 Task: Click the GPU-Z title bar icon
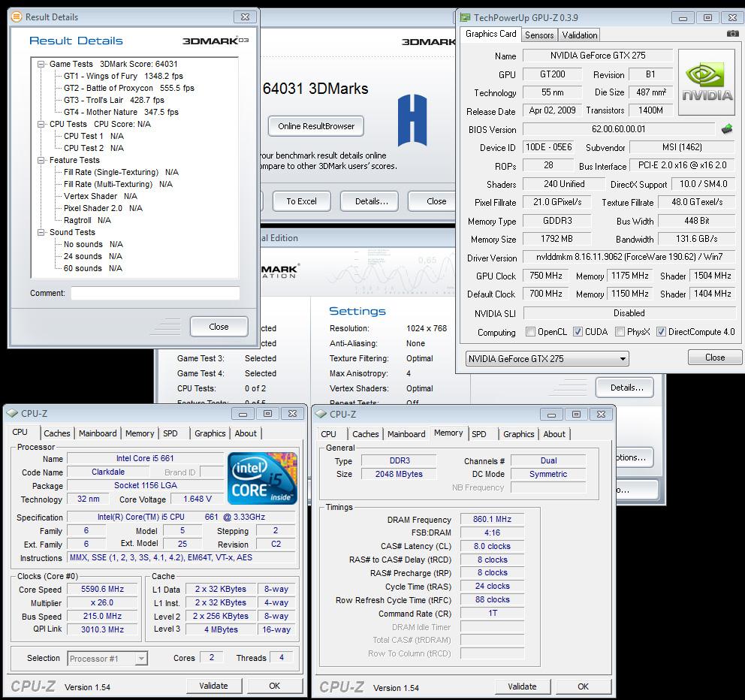click(x=465, y=17)
